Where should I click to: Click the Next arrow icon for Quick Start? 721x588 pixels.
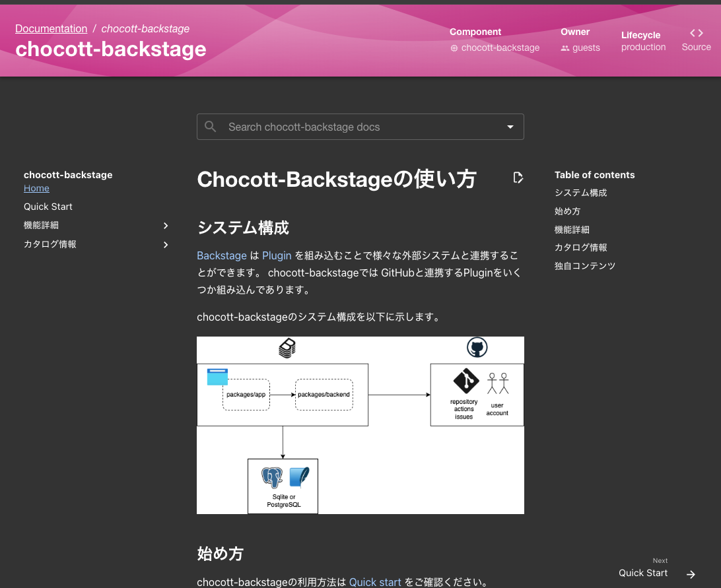[x=691, y=574]
